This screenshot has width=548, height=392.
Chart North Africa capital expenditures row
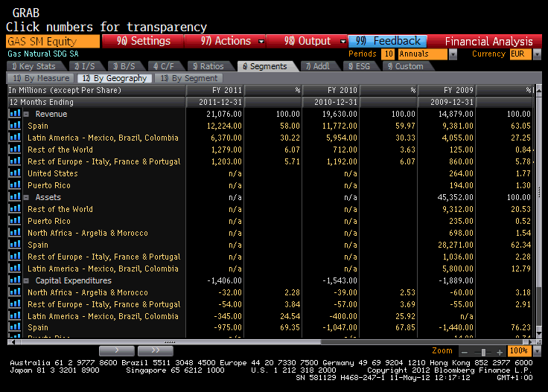pyautogui.click(x=15, y=292)
